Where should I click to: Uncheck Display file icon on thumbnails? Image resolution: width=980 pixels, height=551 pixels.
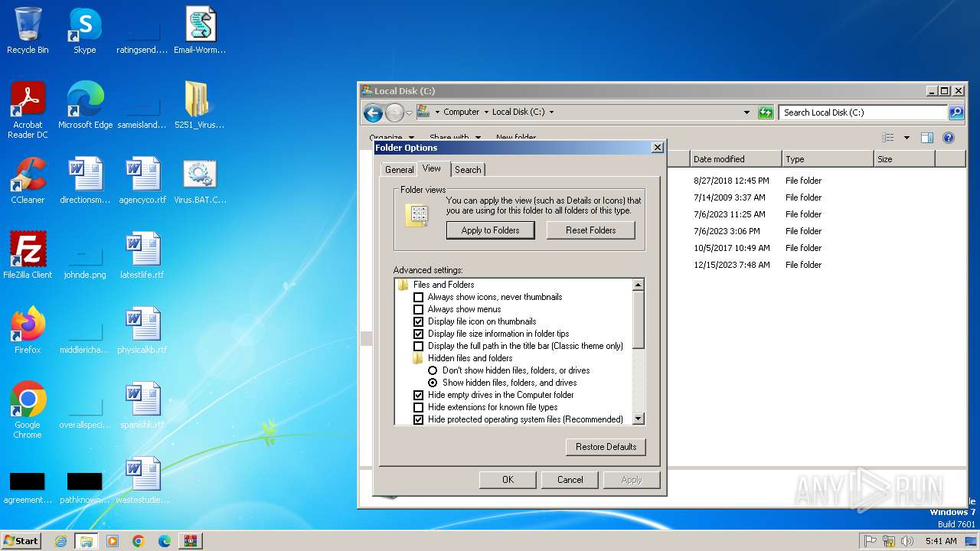(x=419, y=321)
